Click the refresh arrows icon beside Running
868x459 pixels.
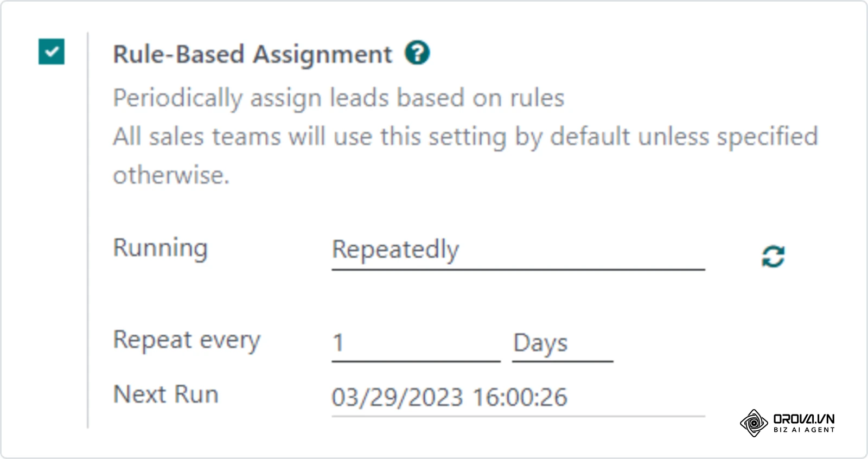(x=773, y=257)
